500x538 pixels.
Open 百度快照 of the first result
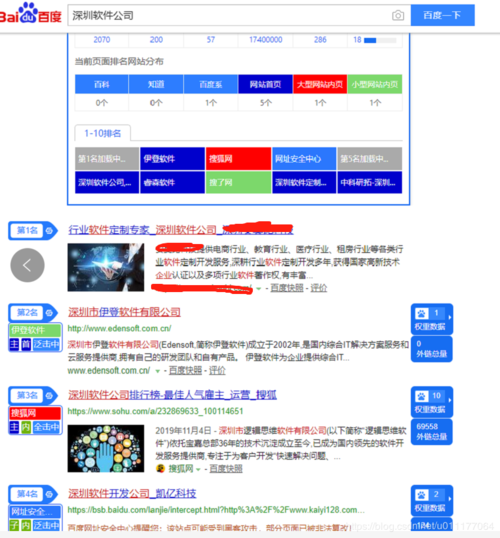(287, 288)
